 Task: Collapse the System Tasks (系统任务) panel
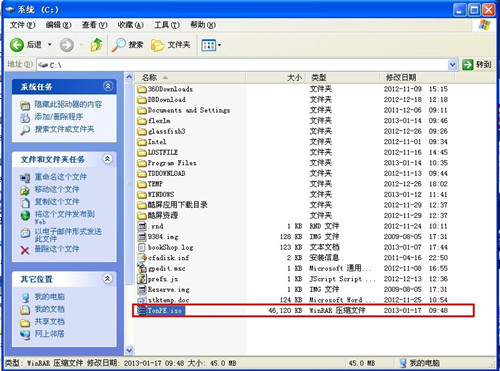click(x=107, y=86)
